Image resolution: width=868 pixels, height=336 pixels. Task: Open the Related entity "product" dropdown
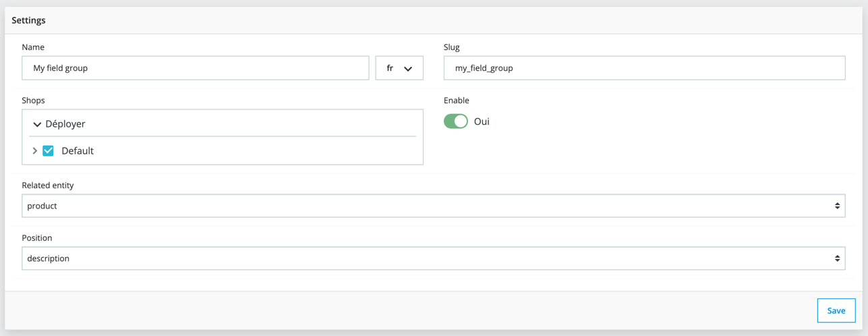tap(433, 206)
